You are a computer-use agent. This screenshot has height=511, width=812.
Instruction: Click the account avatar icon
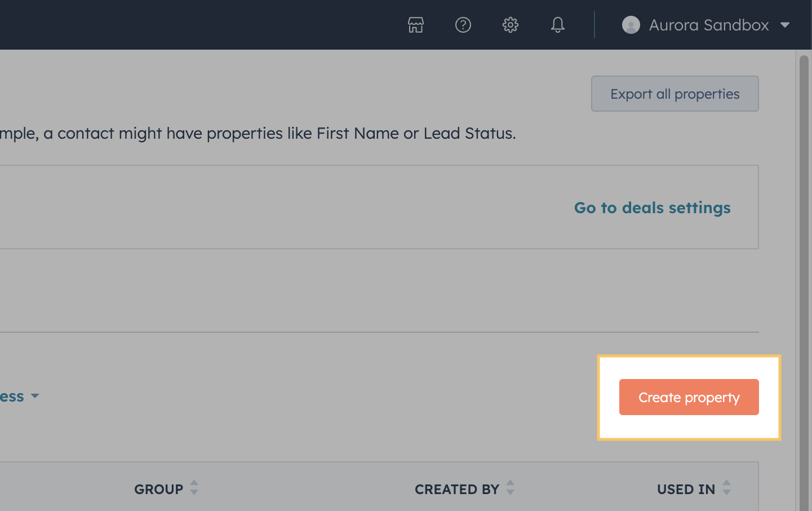pos(631,25)
